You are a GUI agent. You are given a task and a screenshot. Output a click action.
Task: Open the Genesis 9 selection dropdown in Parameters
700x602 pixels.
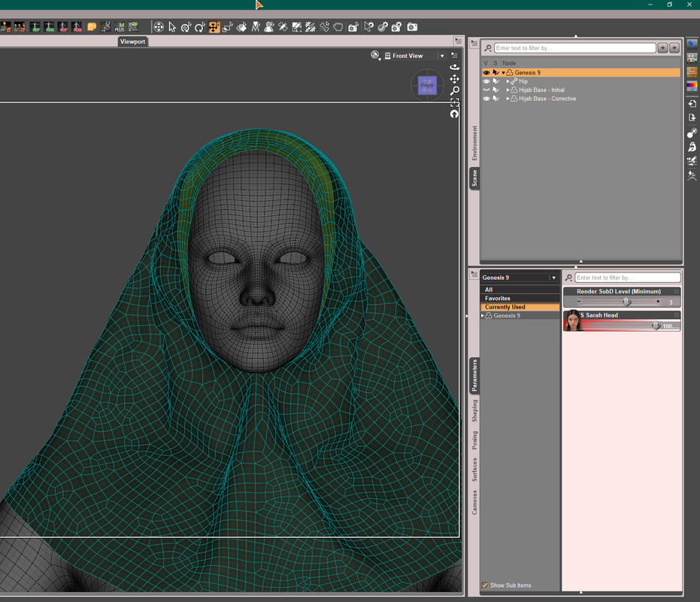coord(553,278)
